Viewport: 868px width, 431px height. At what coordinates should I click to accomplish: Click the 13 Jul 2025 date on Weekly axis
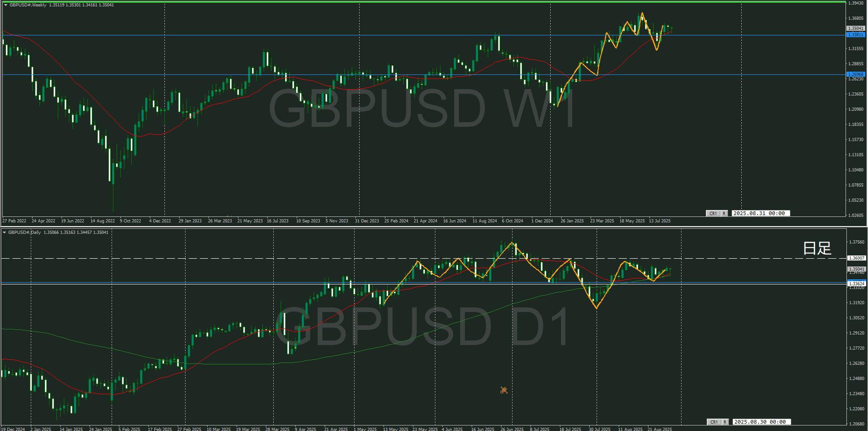[659, 221]
